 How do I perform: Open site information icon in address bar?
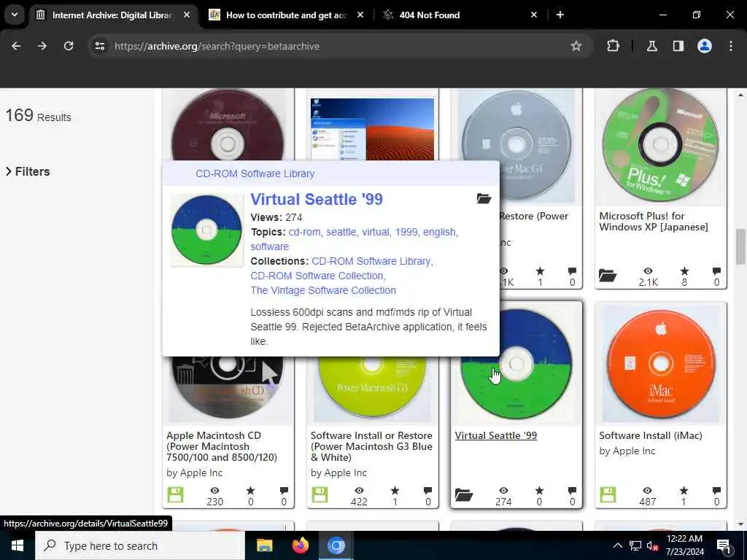pos(99,46)
